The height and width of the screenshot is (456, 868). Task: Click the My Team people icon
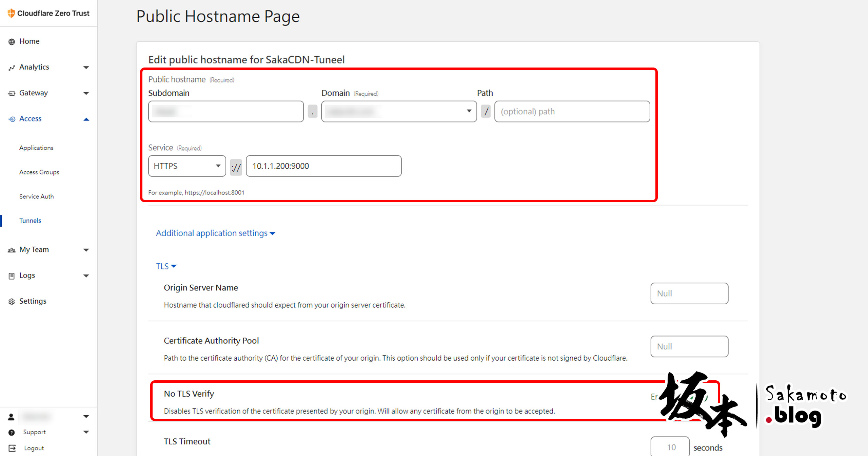(12, 250)
